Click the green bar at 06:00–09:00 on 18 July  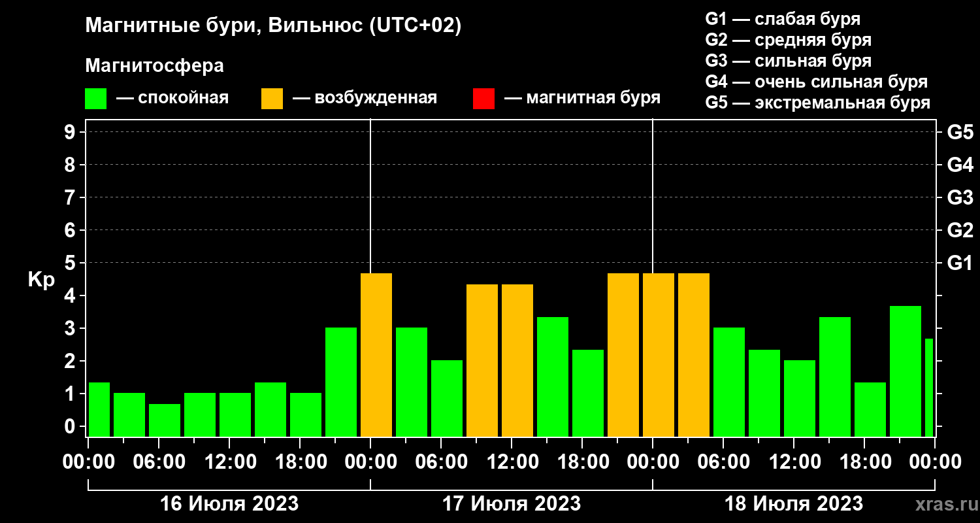coord(729,382)
